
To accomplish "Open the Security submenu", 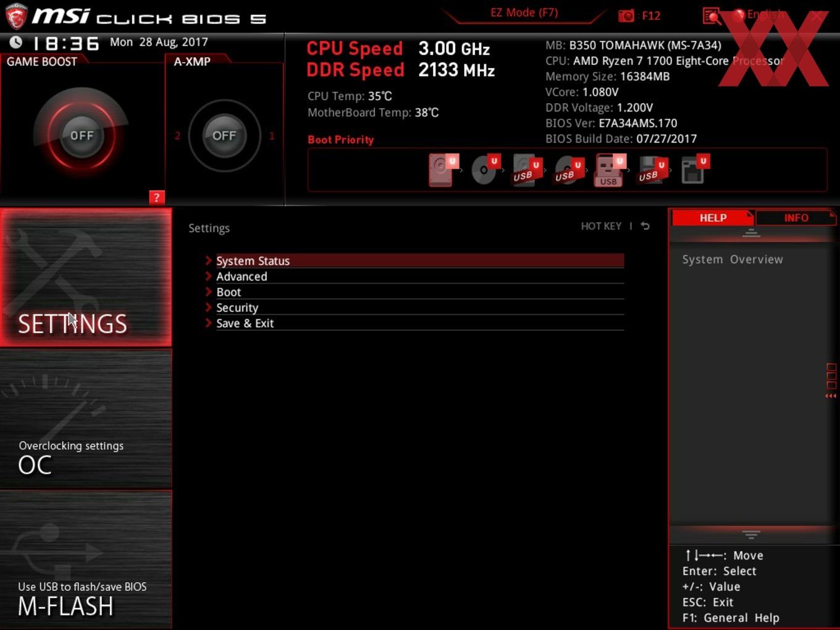I will click(x=414, y=307).
